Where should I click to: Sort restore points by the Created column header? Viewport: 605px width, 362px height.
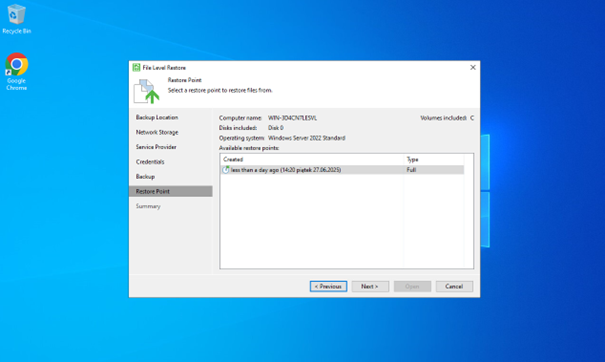[x=312, y=159]
